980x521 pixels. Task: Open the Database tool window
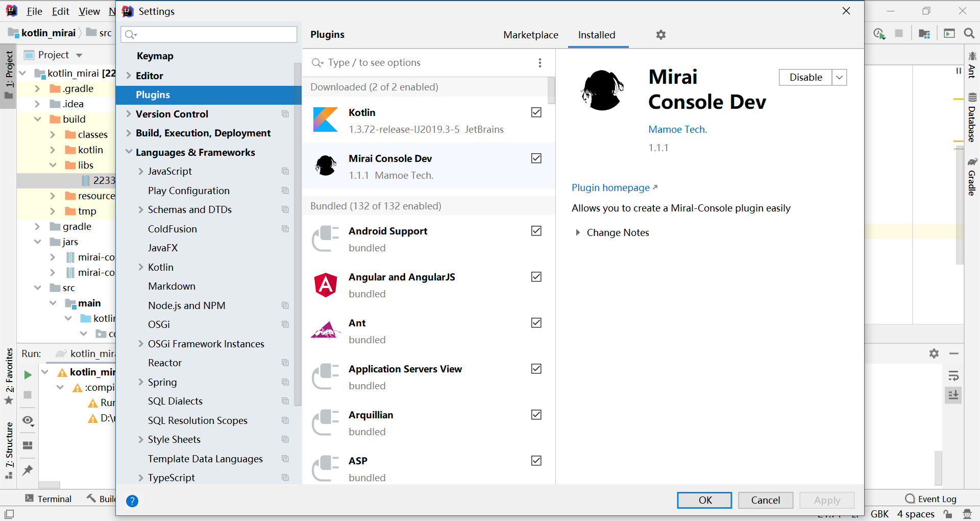pyautogui.click(x=972, y=117)
